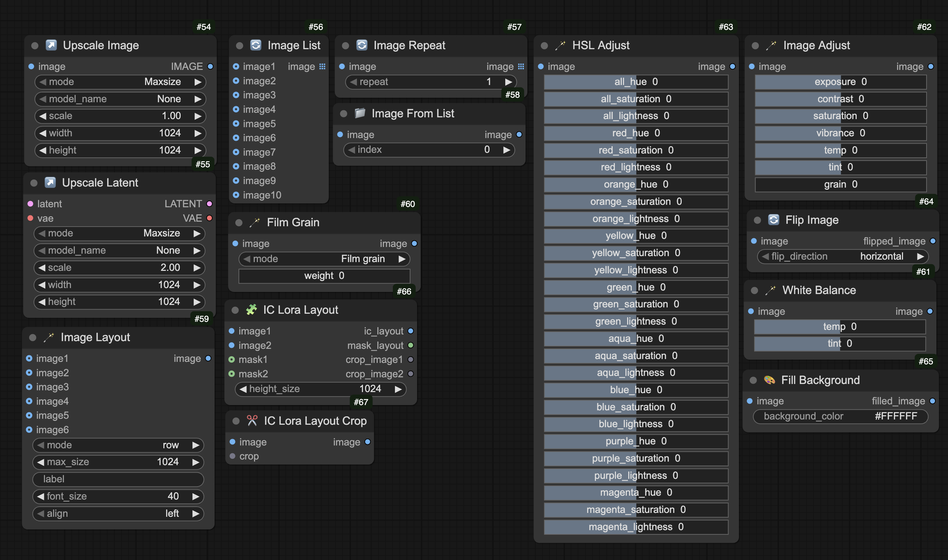Viewport: 948px width, 560px height.
Task: Click the image10 input socket in Image List
Action: [x=236, y=195]
